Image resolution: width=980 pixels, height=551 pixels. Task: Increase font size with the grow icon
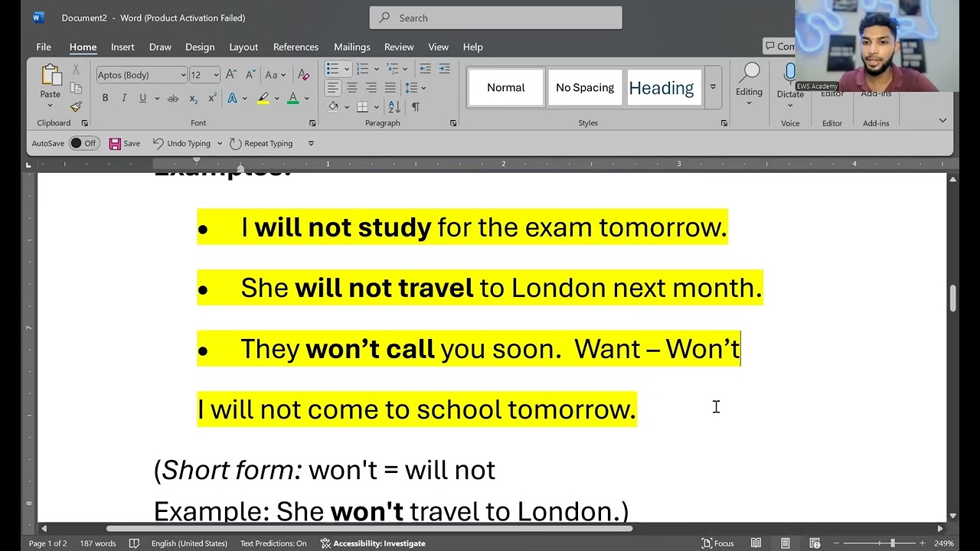click(232, 75)
